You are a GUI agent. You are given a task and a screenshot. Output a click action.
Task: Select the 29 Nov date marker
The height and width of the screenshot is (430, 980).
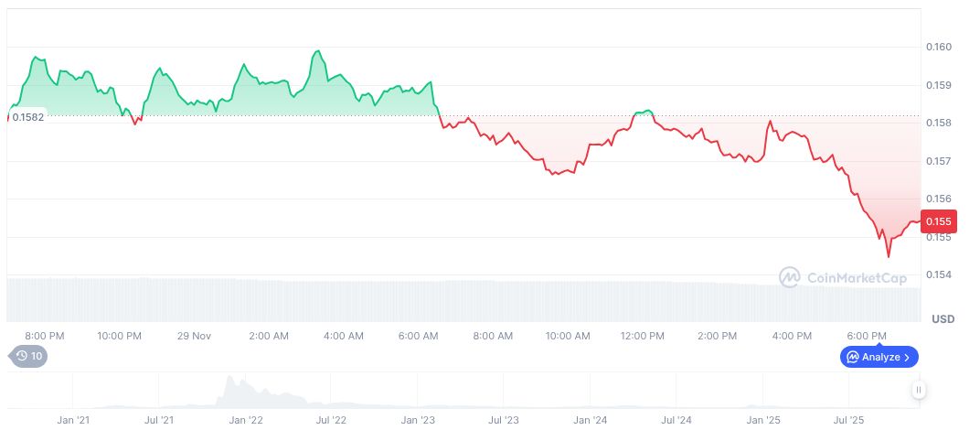[193, 336]
